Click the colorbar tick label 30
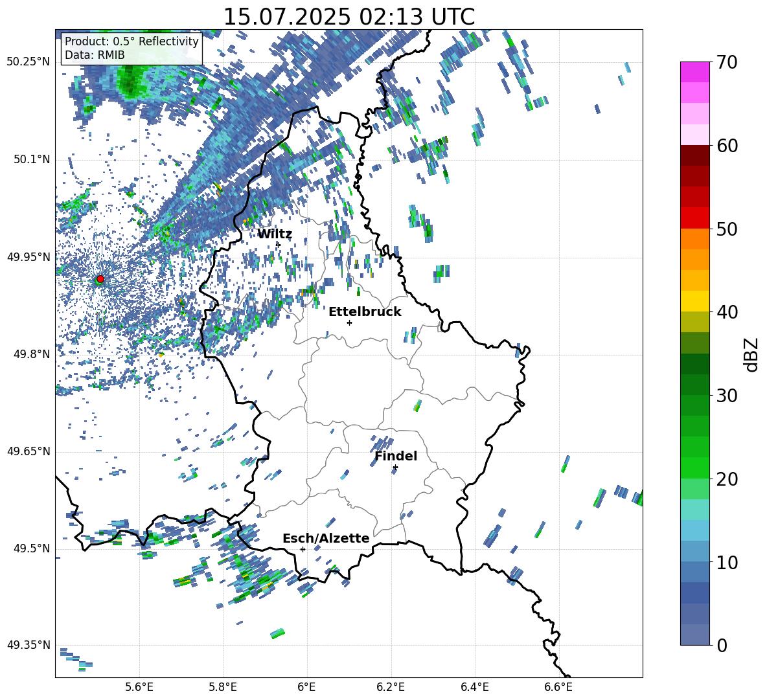This screenshot has height=700, width=767. [726, 396]
